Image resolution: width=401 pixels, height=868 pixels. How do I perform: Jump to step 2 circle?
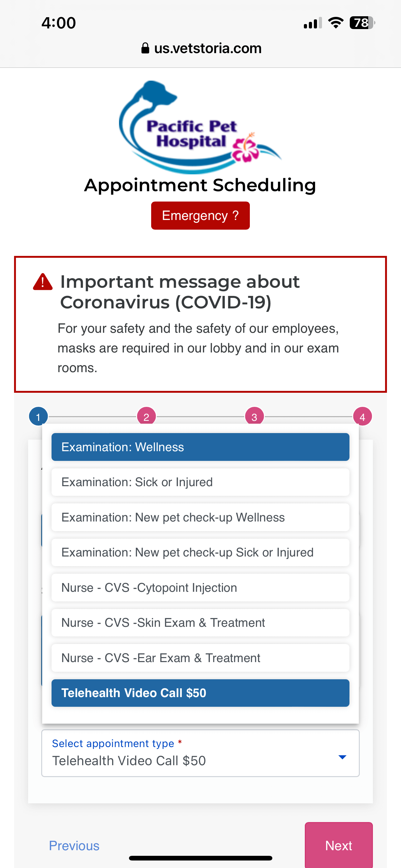(146, 416)
